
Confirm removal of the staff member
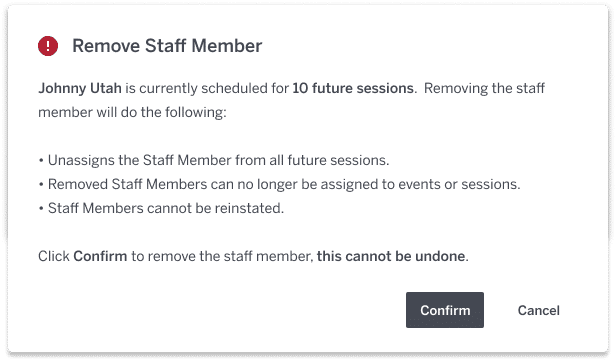tap(445, 310)
